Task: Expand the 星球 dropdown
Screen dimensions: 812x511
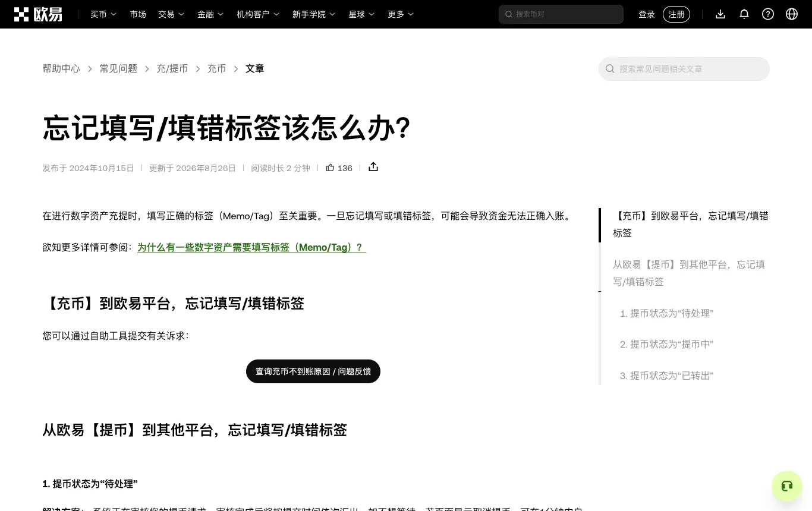Action: (x=361, y=14)
